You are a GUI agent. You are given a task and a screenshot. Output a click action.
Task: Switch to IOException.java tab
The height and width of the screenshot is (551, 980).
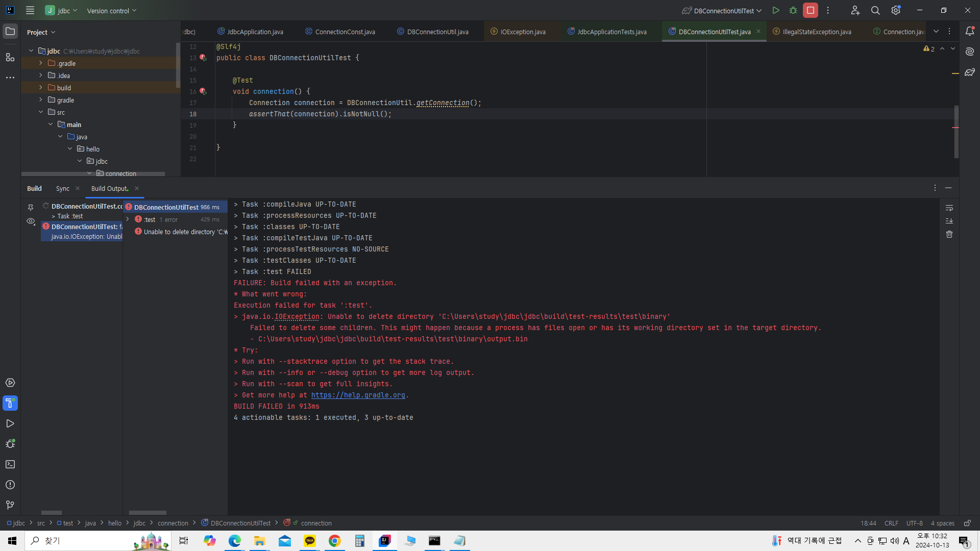pos(518,32)
